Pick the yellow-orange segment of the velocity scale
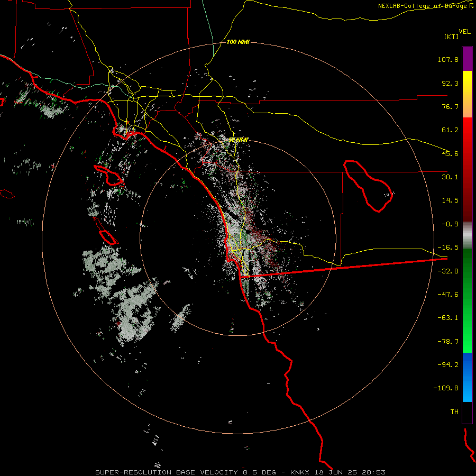The height and width of the screenshot is (476, 476). [467, 94]
